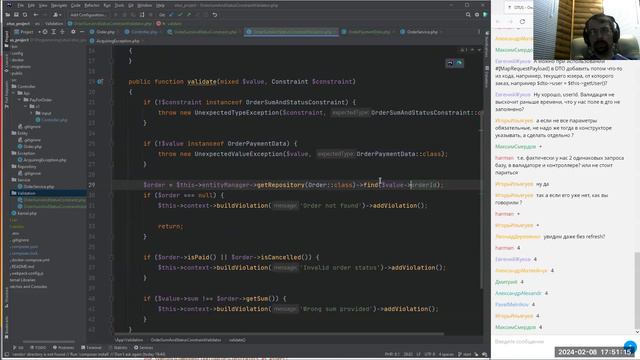Click the second floating editor action icon
This screenshot has width=640, height=360.
point(459,63)
